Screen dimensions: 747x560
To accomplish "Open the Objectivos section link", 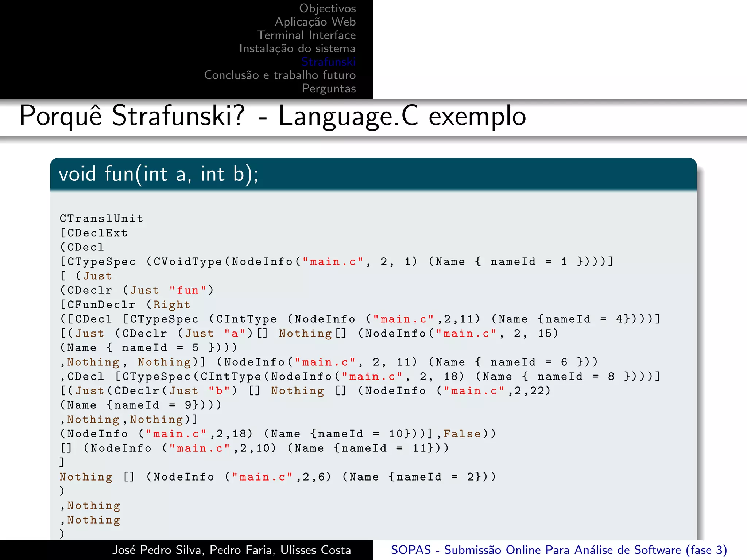I will coord(328,8).
